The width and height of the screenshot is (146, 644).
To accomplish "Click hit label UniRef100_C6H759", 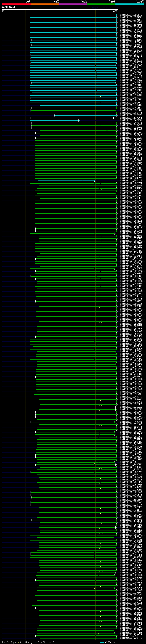I will [x=131, y=560].
